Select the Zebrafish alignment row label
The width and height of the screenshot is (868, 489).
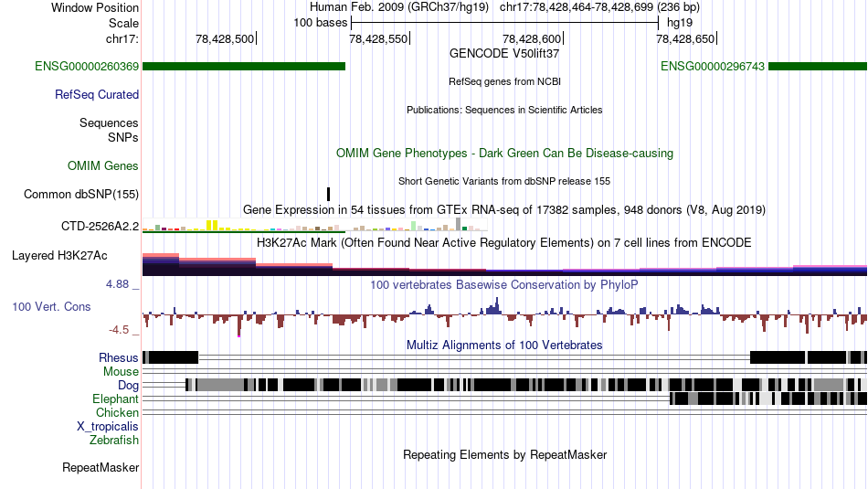pyautogui.click(x=114, y=441)
